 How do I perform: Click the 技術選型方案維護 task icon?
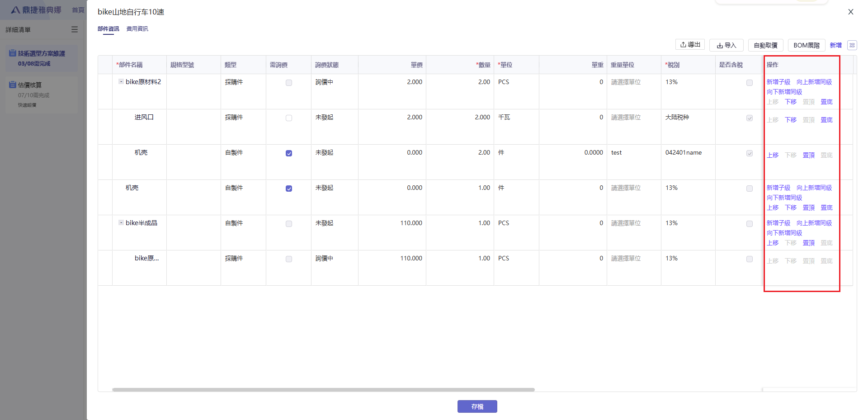click(13, 53)
